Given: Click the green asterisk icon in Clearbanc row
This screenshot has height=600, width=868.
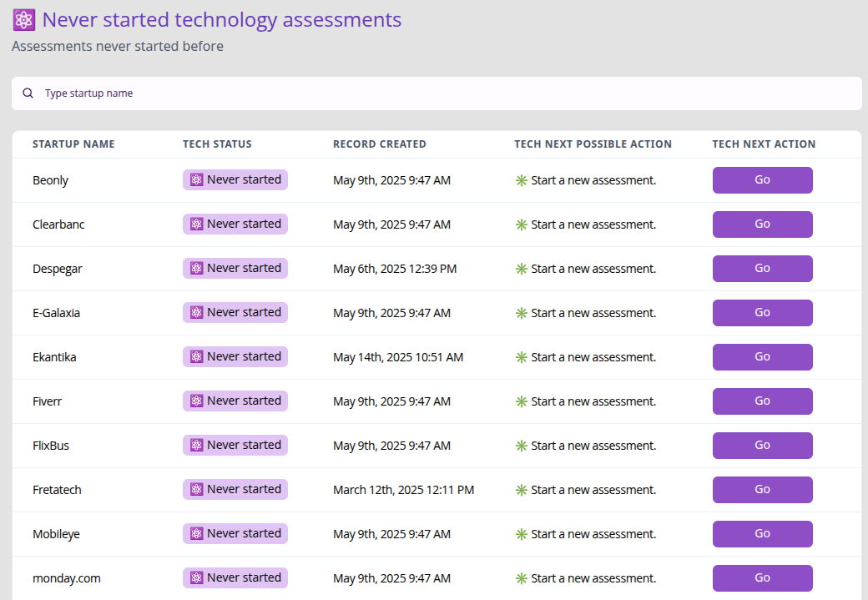Looking at the screenshot, I should 521,224.
